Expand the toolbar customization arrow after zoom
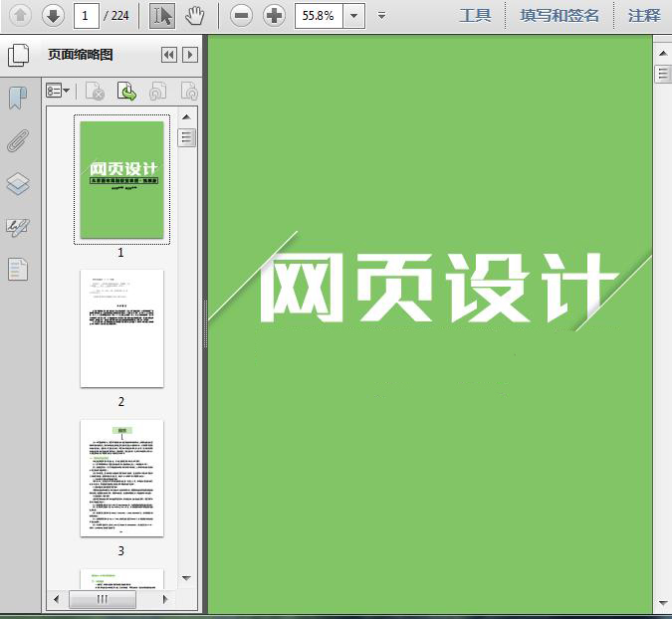 coord(382,16)
